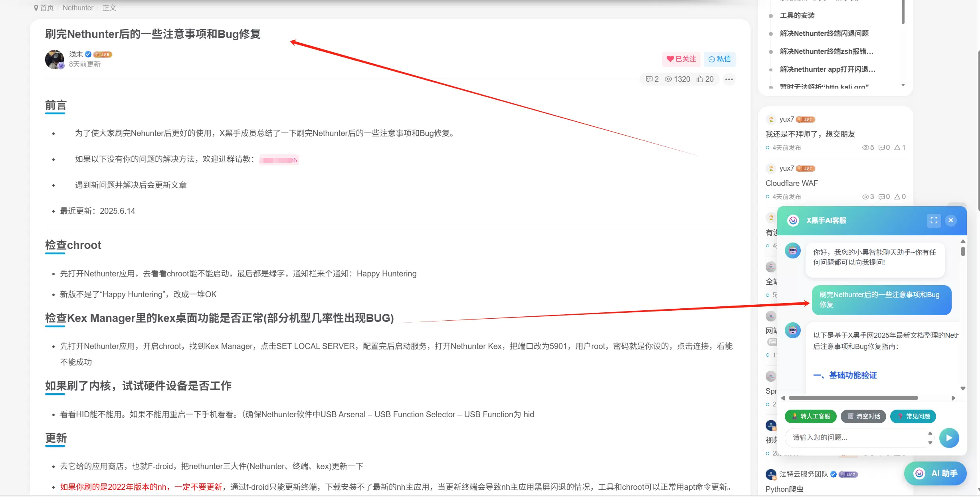Open the three-dot more options menu
Screen dimensions: 980x497
click(x=729, y=79)
